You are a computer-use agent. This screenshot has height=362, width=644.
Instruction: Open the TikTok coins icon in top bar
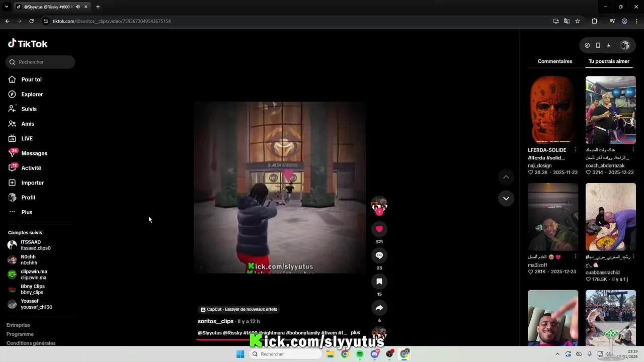587,45
